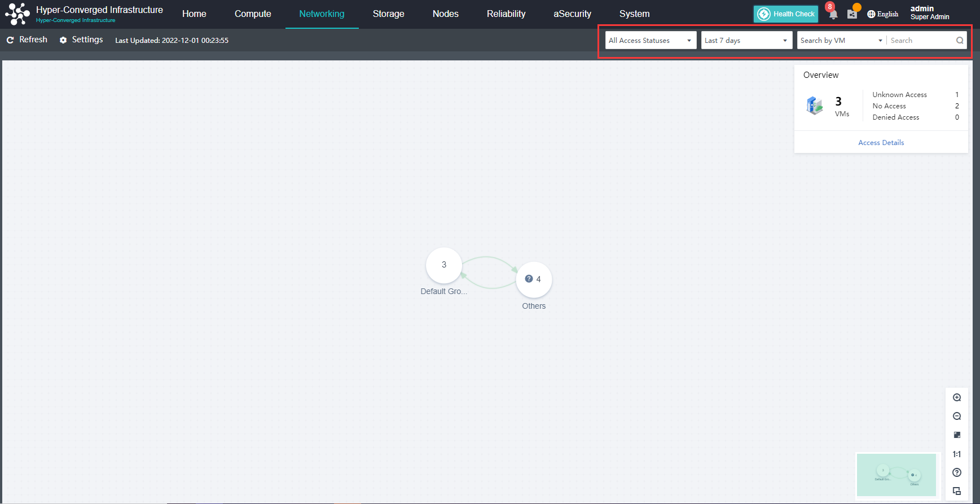
Task: Click the question mark on Others node
Action: pyautogui.click(x=529, y=279)
